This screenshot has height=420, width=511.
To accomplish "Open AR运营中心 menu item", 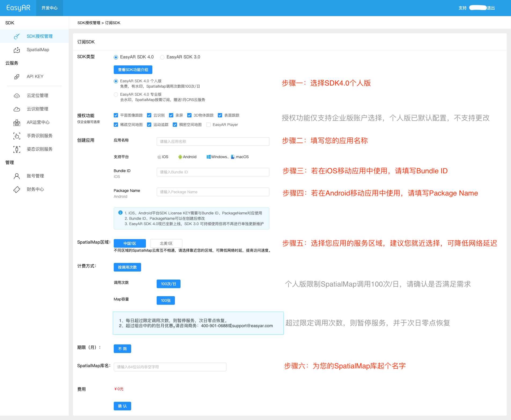I will pyautogui.click(x=34, y=122).
